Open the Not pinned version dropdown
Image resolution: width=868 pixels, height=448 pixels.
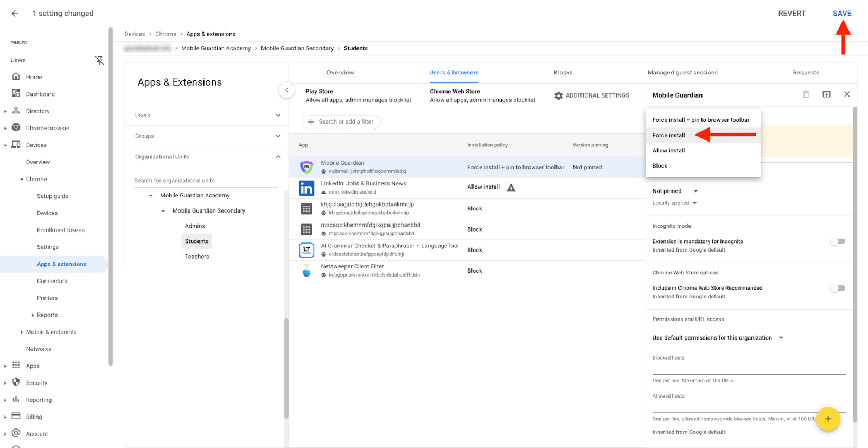pos(675,191)
